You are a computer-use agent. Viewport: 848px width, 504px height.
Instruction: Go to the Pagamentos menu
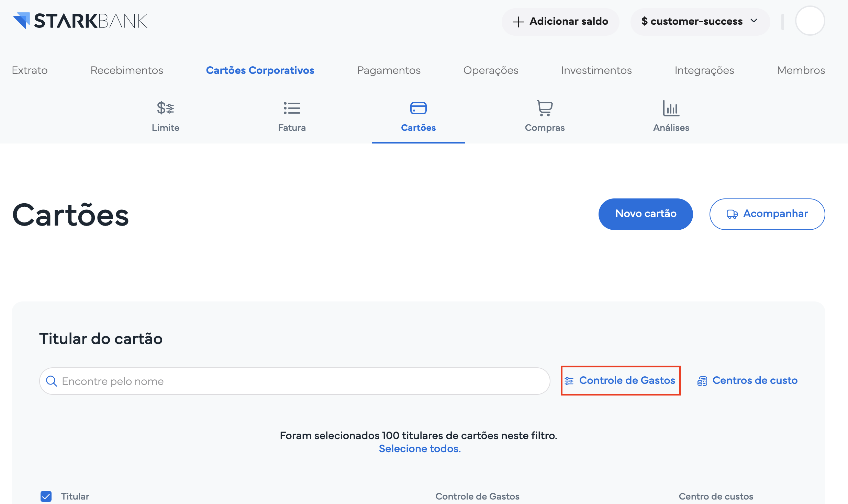pyautogui.click(x=389, y=70)
